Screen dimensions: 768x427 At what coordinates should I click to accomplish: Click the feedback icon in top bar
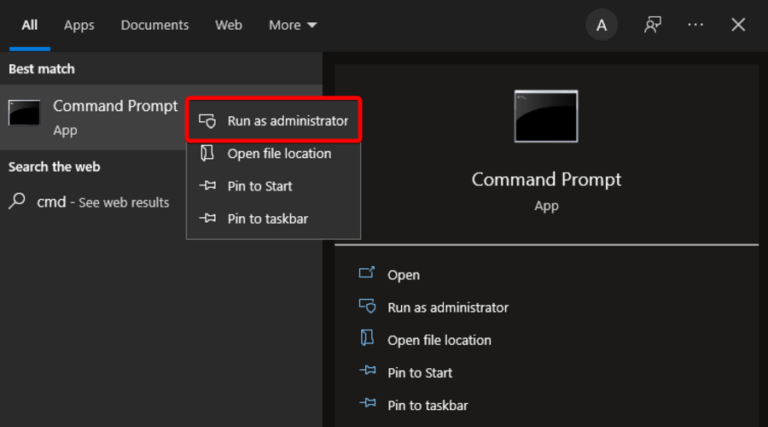(x=653, y=25)
